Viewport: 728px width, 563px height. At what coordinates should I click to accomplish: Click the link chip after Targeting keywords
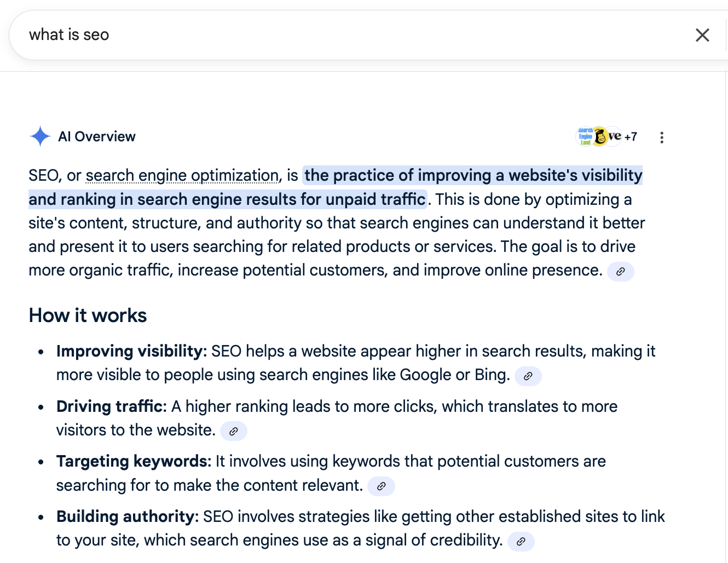381,486
